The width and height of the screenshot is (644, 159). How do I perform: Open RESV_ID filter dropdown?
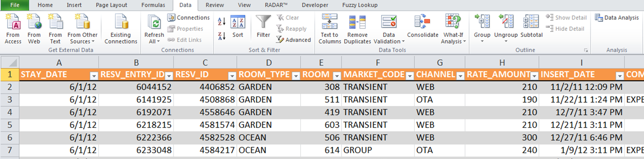(232, 76)
